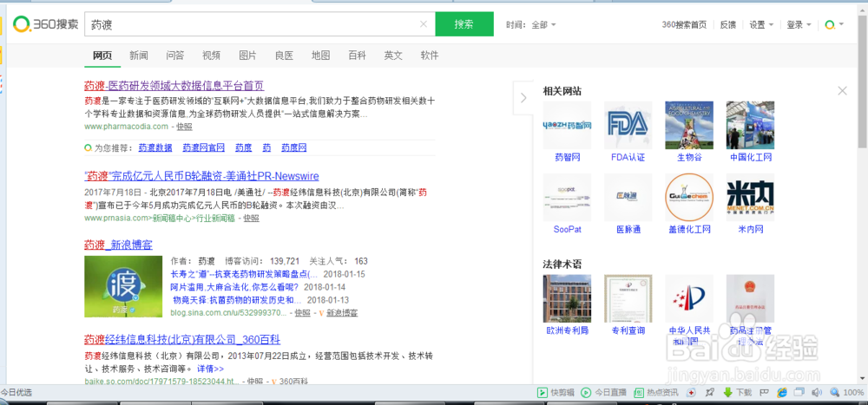Click the IE browser-mode icon in status bar
This screenshot has width=868, height=405.
pyautogui.click(x=782, y=393)
